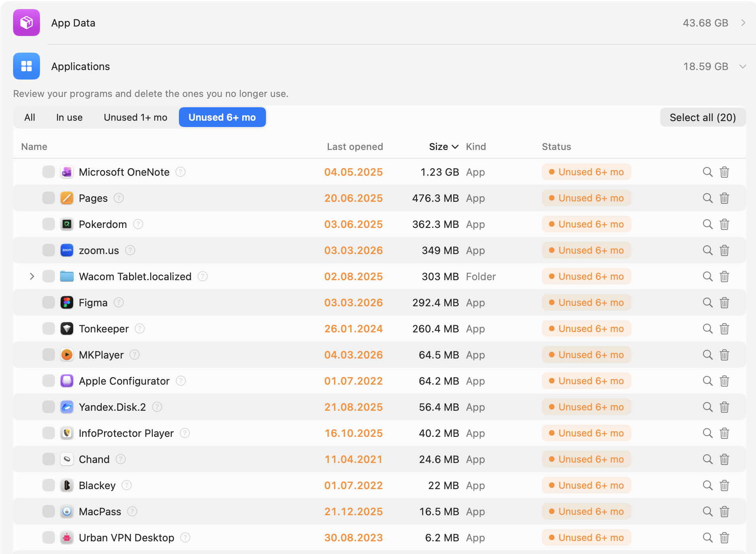Click the InfoProtector Player app name
The height and width of the screenshot is (554, 756).
(126, 433)
